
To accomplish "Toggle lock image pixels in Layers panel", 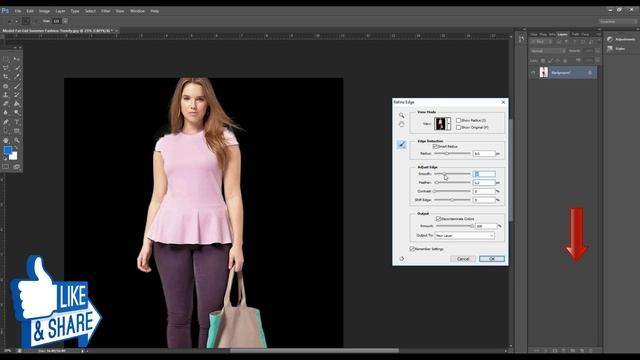I will (550, 60).
